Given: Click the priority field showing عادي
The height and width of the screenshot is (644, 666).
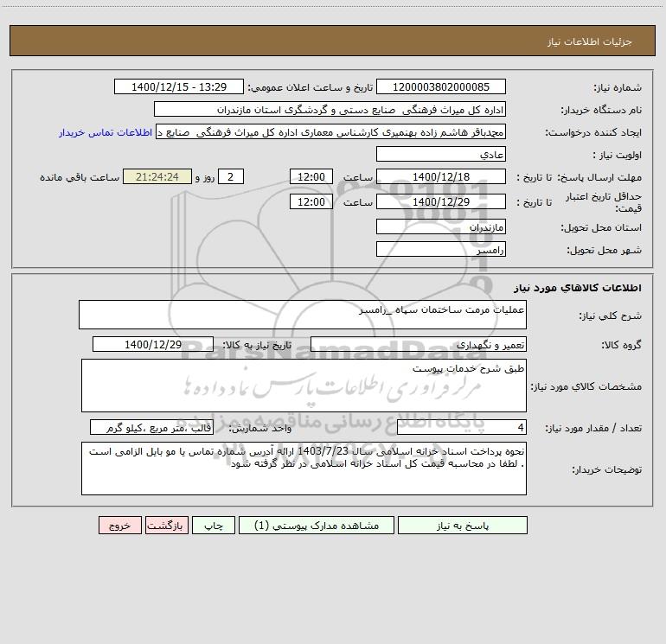Looking at the screenshot, I should pos(441,155).
